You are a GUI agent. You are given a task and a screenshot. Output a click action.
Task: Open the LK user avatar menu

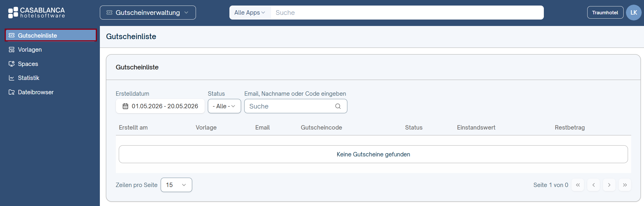pos(634,13)
